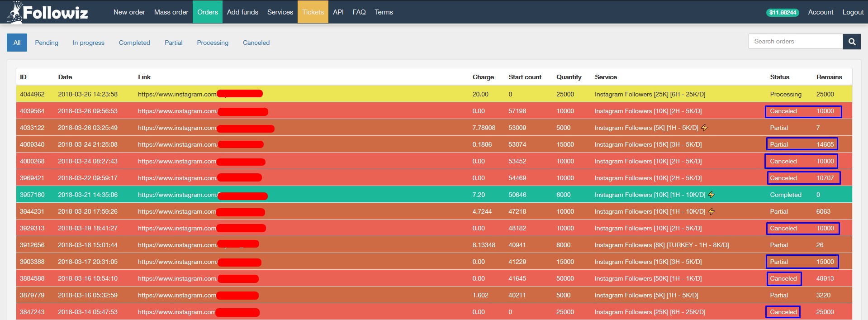Open Instagram link of order 4000268

201,161
